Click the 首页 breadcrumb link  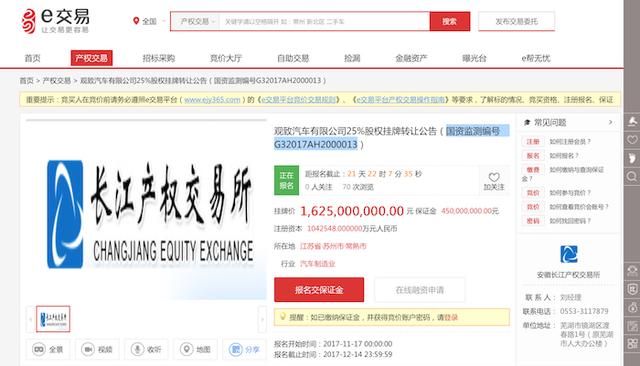27,80
